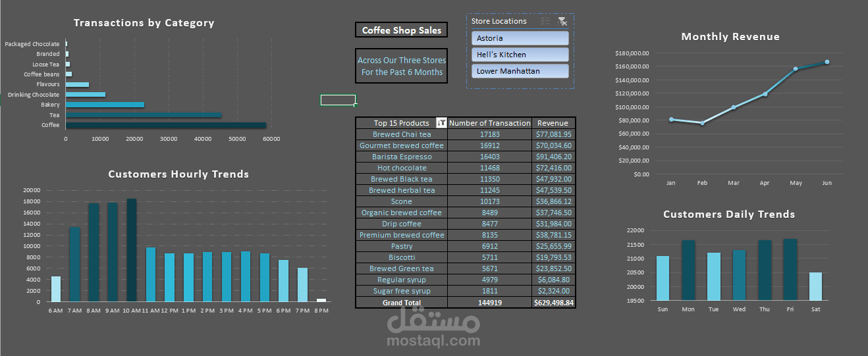Click the Packaged Chocolate axis label
The image size is (868, 356).
(x=32, y=44)
